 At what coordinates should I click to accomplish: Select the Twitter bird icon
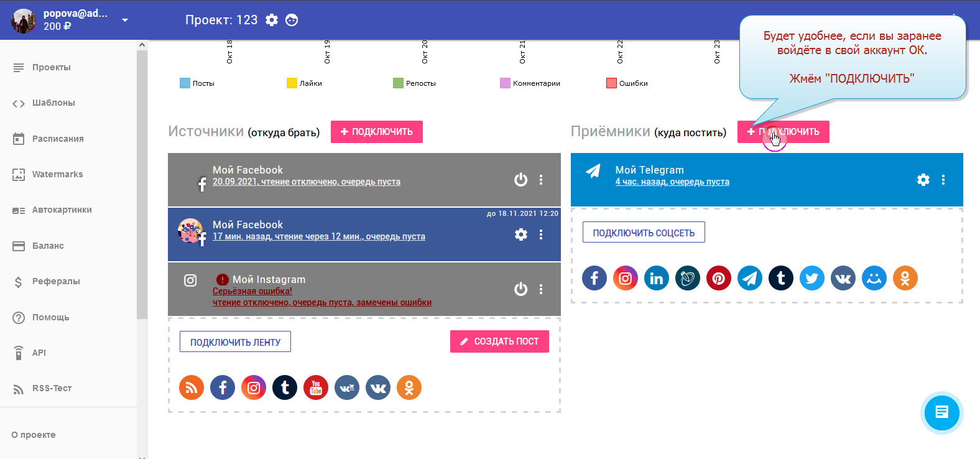tap(811, 278)
